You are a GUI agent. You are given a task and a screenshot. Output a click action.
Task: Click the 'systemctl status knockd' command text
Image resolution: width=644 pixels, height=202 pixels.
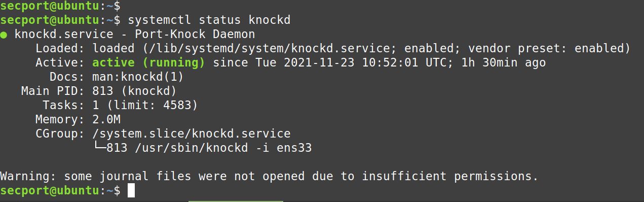[x=209, y=20]
